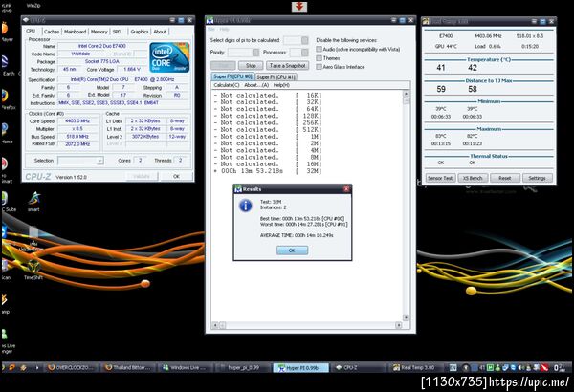This screenshot has width=574, height=392.
Task: Click the taskbar clock
Action: point(562,368)
